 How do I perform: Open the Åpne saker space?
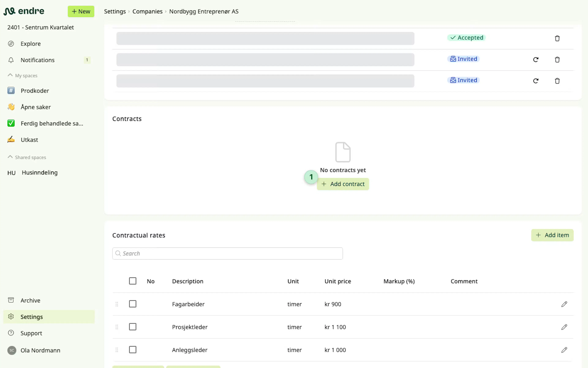pos(49,107)
